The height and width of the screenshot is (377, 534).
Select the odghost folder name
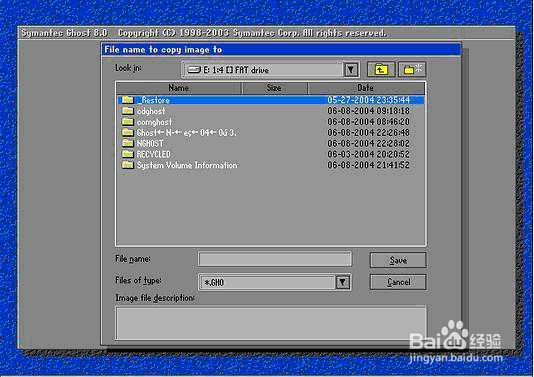(x=151, y=111)
